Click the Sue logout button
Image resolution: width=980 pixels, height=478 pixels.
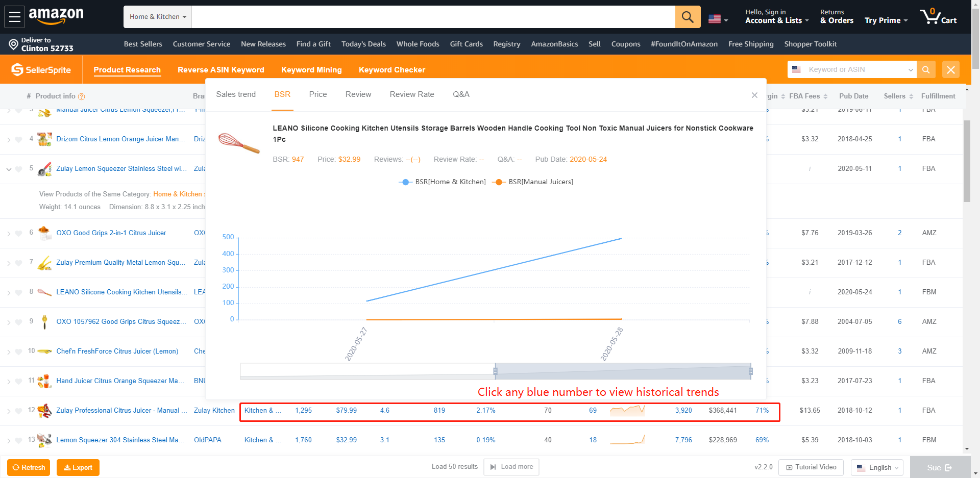[940, 467]
